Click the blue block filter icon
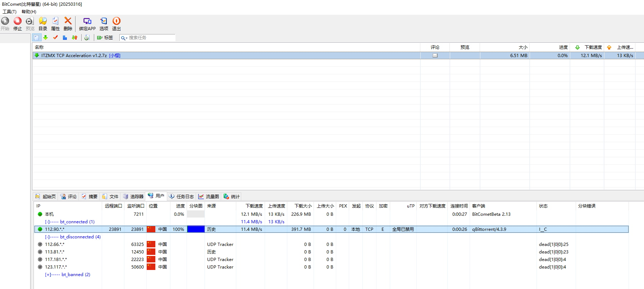 65,37
